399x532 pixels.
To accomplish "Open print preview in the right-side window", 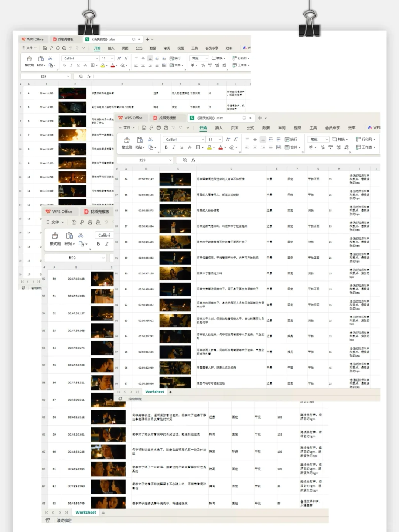I will pyautogui.click(x=166, y=128).
